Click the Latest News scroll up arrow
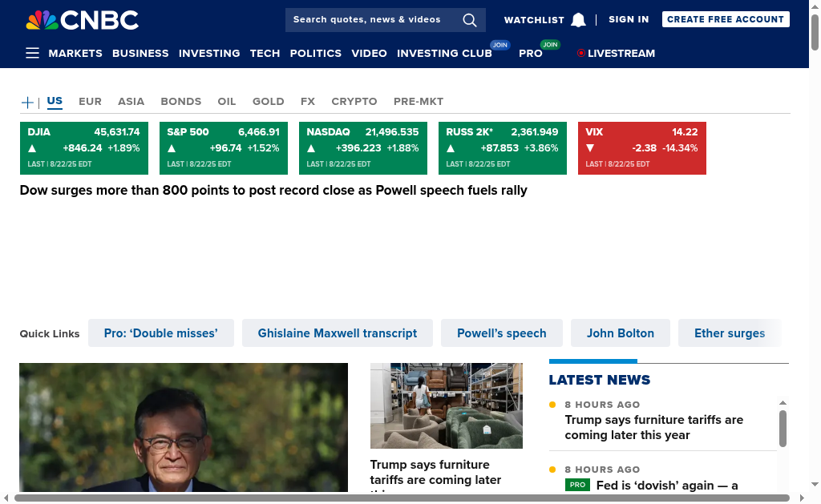 (x=783, y=402)
